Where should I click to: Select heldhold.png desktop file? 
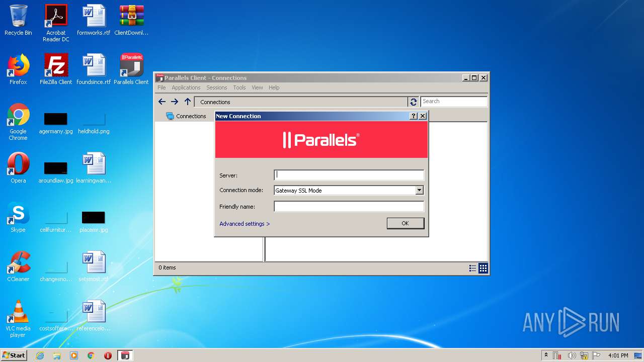pyautogui.click(x=94, y=123)
